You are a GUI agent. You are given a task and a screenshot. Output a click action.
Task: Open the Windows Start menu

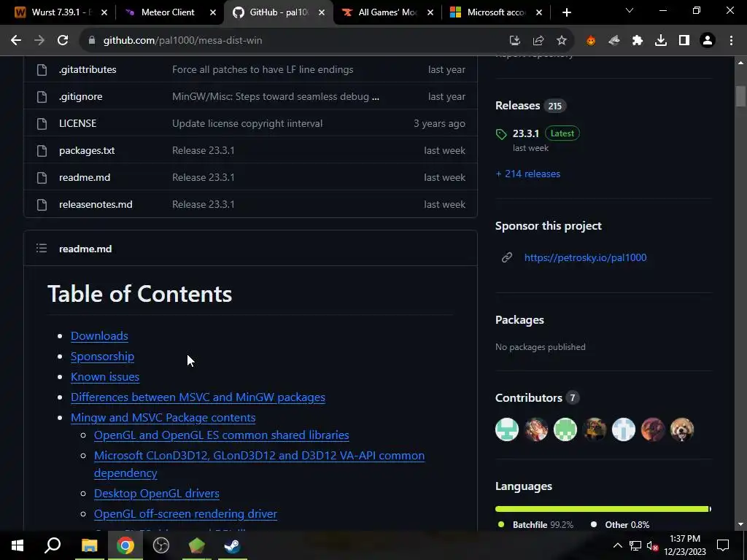pos(18,545)
